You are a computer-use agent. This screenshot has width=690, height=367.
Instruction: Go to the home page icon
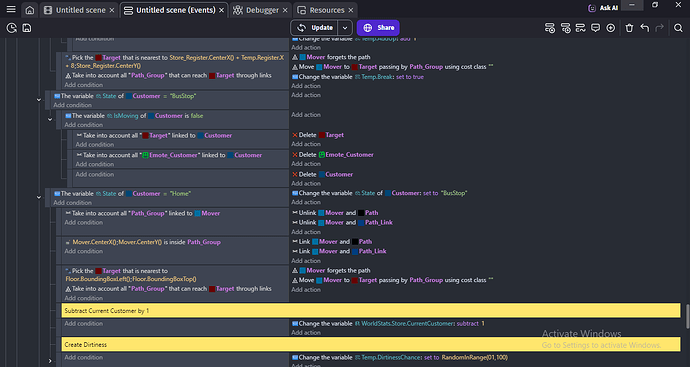point(29,10)
